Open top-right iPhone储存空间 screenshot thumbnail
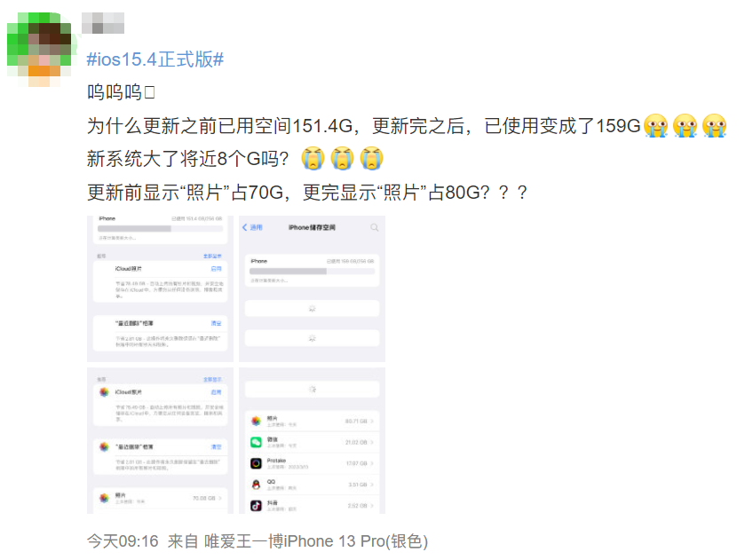Image resolution: width=745 pixels, height=560 pixels. (x=313, y=288)
